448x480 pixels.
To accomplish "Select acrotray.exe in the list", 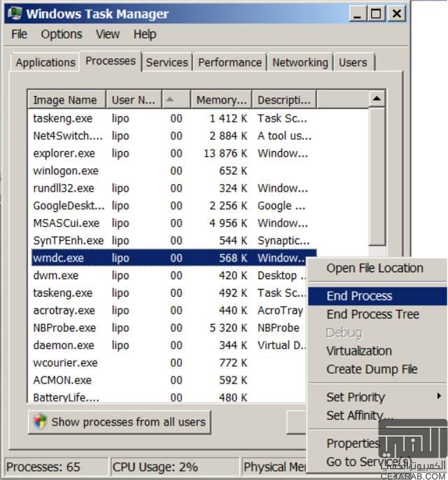I will [x=169, y=311].
